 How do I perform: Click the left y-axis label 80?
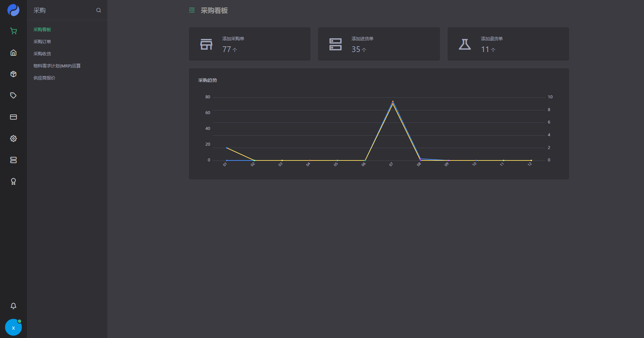point(208,97)
